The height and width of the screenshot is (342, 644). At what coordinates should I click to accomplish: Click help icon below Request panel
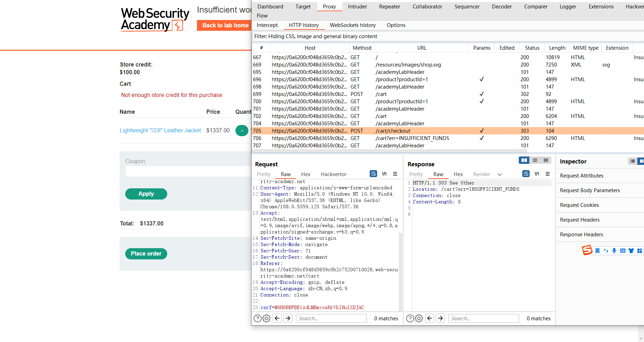(257, 318)
